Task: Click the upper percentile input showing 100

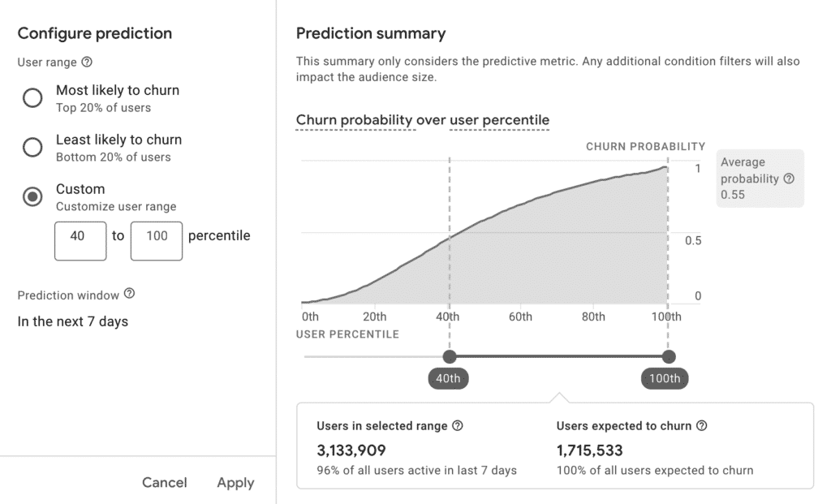Action: click(156, 240)
